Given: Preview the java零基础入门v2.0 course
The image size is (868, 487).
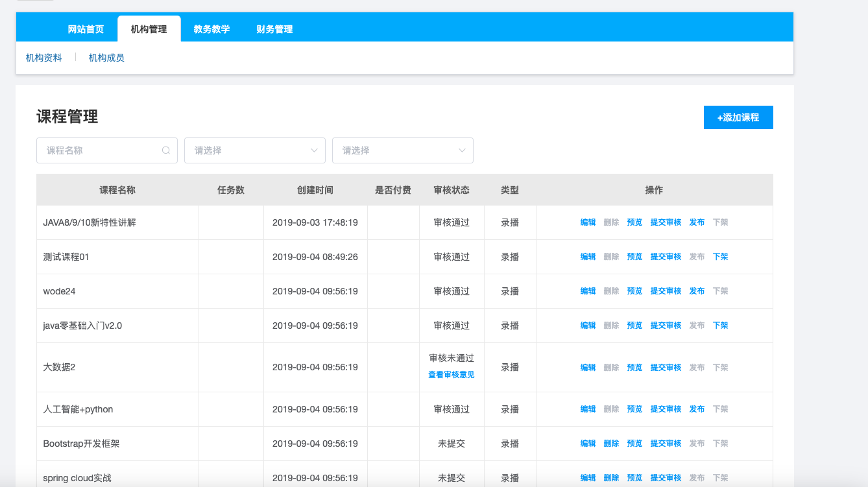Looking at the screenshot, I should [x=634, y=326].
